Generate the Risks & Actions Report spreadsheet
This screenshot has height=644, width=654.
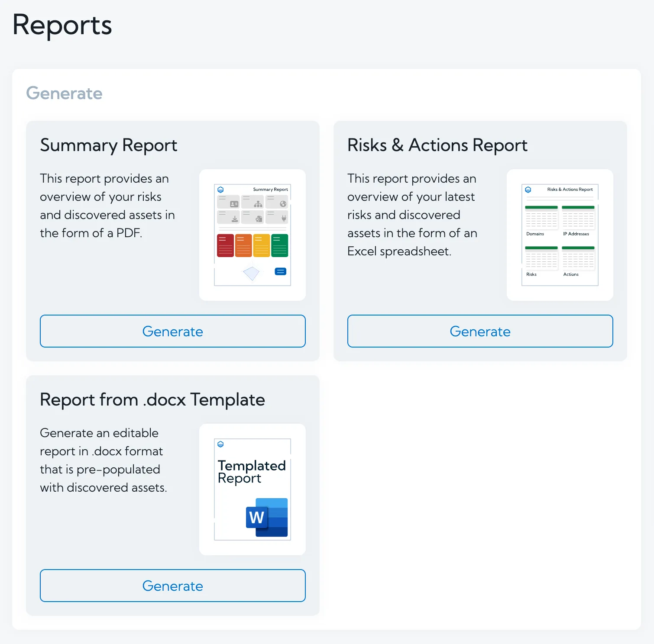[x=479, y=331]
